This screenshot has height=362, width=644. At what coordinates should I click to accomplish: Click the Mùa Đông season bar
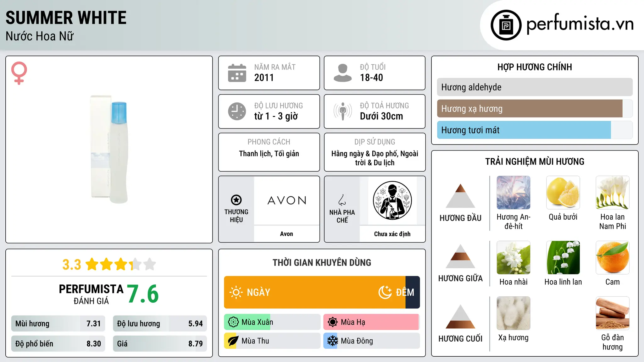click(x=372, y=341)
